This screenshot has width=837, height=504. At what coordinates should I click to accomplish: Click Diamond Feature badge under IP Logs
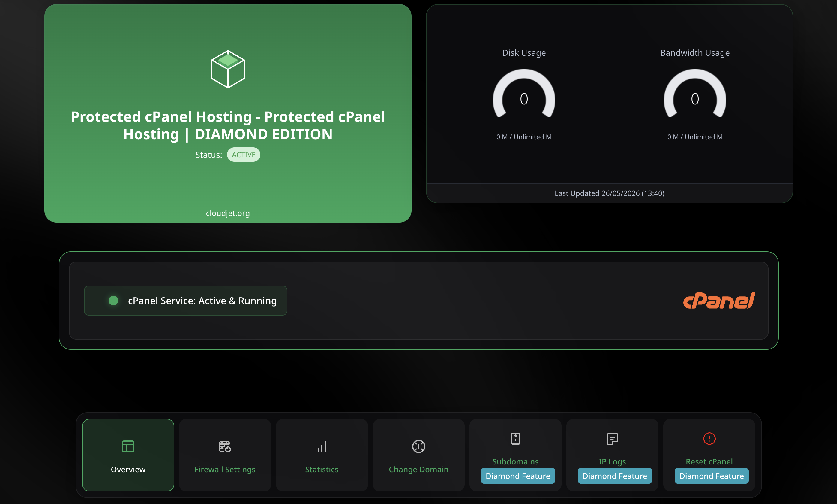(615, 476)
